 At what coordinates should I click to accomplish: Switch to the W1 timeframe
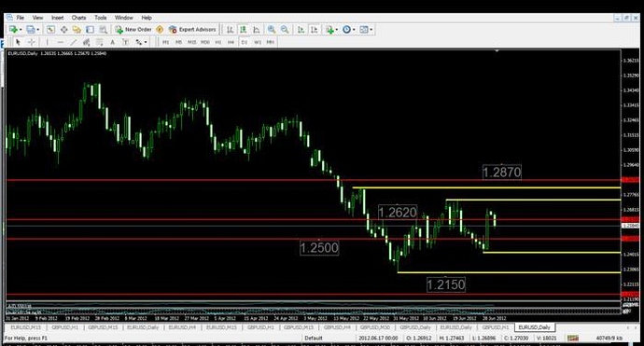[258, 42]
